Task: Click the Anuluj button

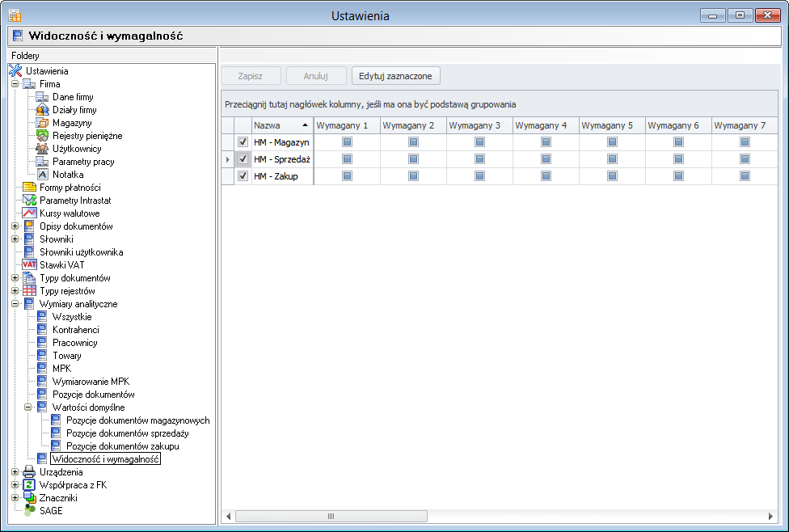Action: pyautogui.click(x=316, y=76)
